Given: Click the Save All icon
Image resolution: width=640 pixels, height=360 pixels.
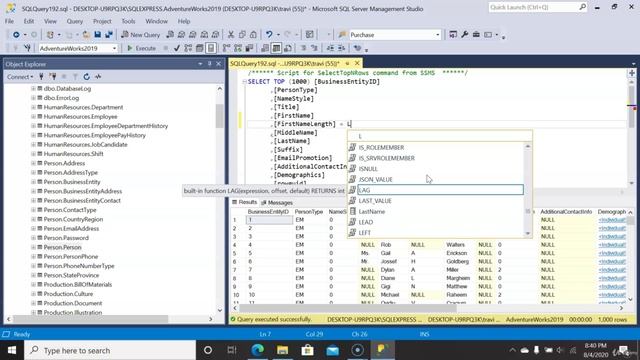Looking at the screenshot, I should pyautogui.click(x=109, y=35).
